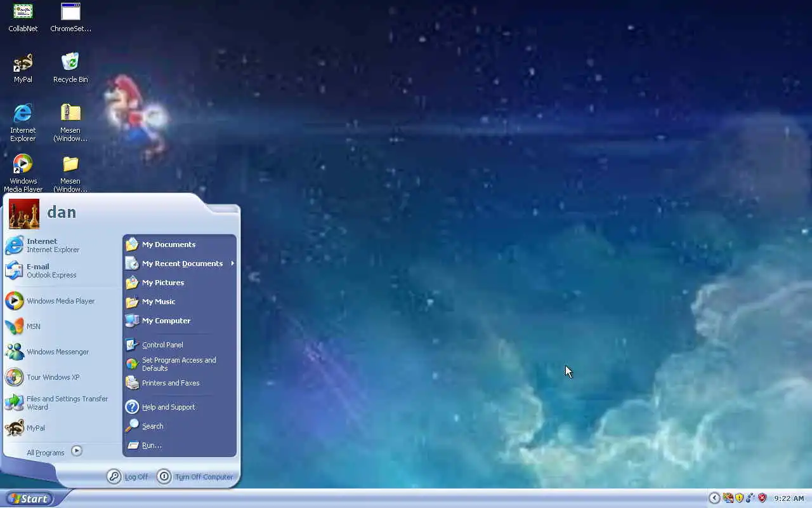Select the Internet Explorer desktop icon
The image size is (812, 508).
[23, 123]
